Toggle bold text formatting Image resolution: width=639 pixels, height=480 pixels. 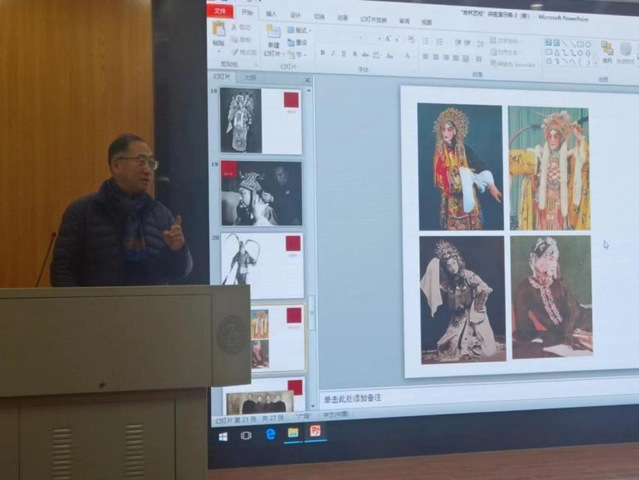tap(322, 53)
